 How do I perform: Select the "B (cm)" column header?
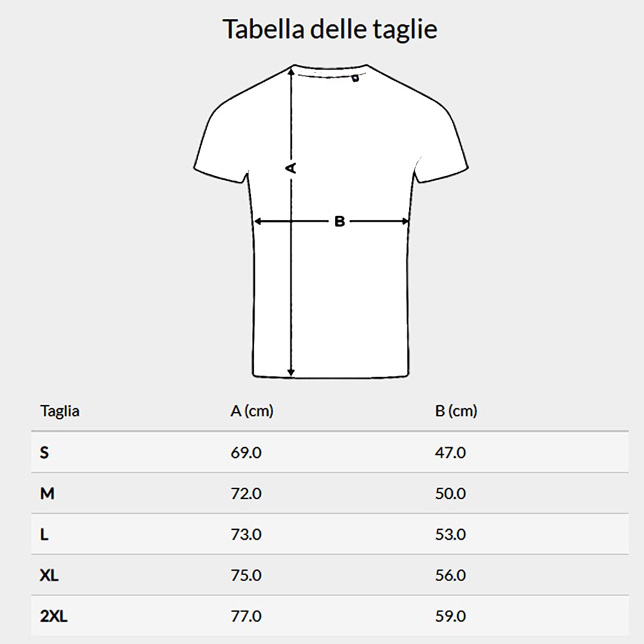coord(456,411)
